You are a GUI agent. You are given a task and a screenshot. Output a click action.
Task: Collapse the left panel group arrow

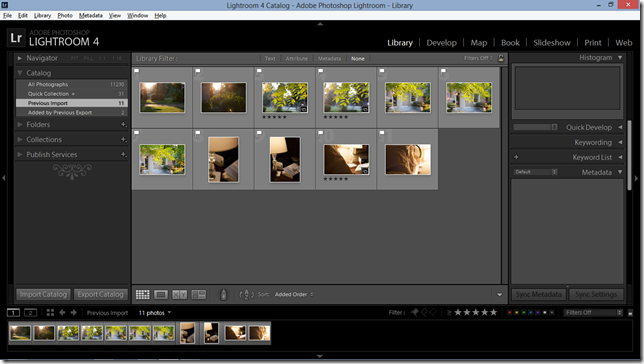(3, 178)
